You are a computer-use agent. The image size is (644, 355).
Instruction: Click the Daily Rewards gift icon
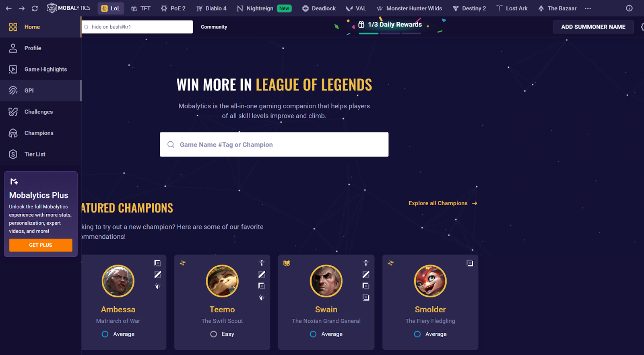[361, 25]
